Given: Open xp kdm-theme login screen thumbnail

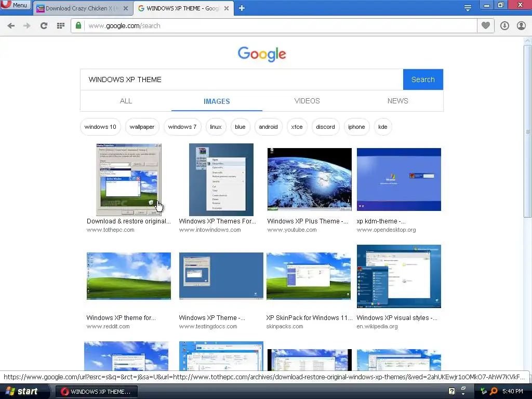Looking at the screenshot, I should point(398,179).
